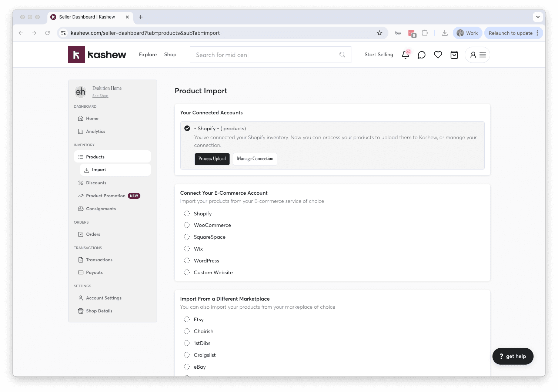
Task: Select the 1stDibs marketplace radio option
Action: (187, 343)
